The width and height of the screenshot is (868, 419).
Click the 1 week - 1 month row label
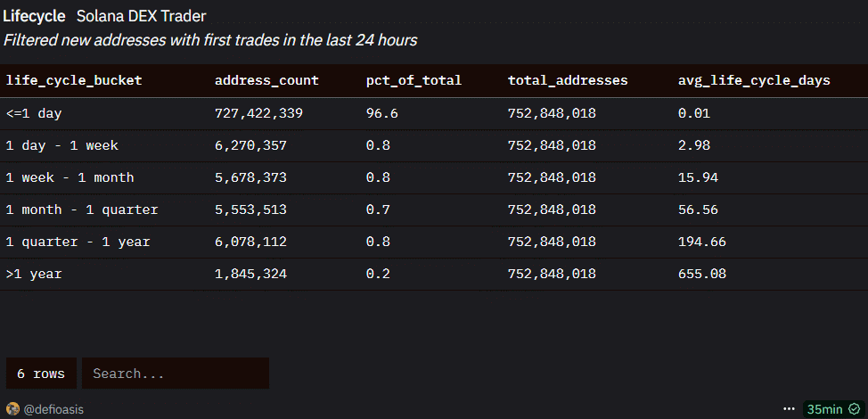(x=70, y=177)
